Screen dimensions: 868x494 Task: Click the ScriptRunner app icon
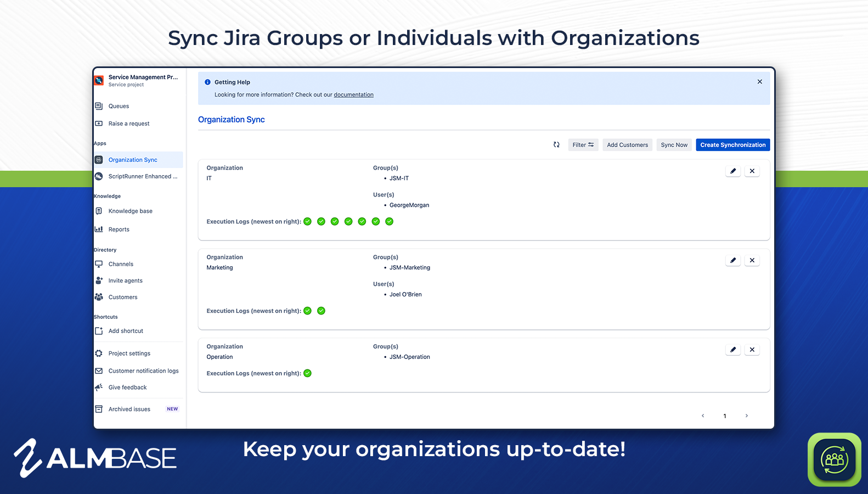click(99, 176)
